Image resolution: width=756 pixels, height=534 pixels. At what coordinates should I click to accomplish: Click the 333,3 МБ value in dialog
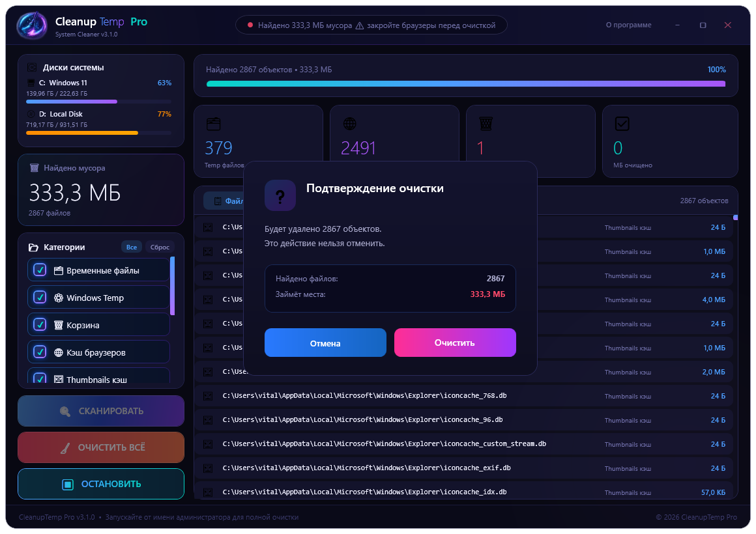(487, 294)
